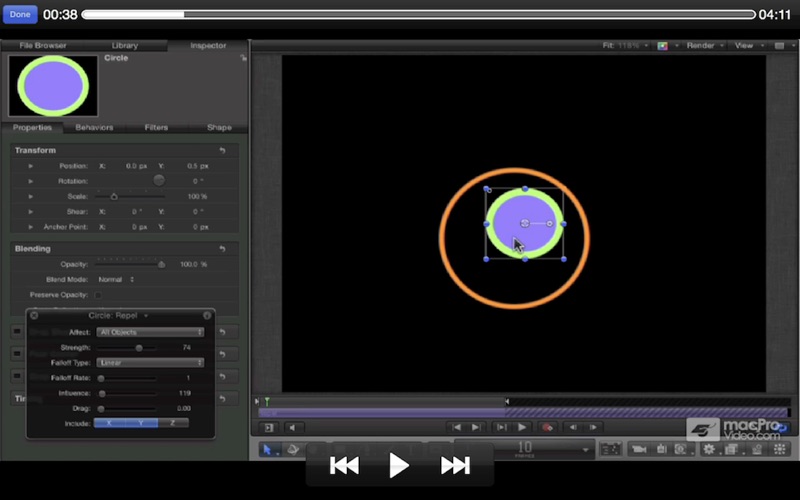Click the Strength slider handle
This screenshot has width=800, height=500.
tap(139, 347)
